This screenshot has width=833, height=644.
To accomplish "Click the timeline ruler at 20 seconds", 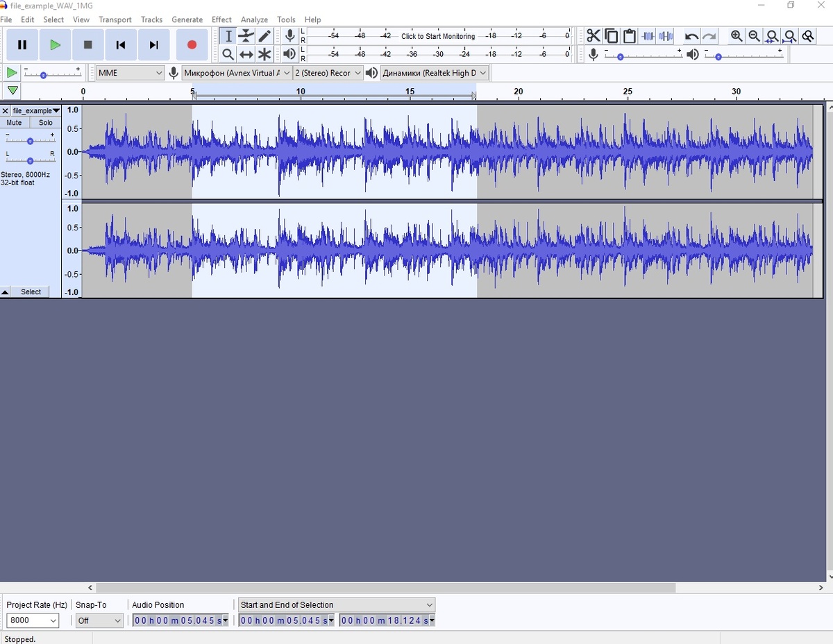I will pos(518,92).
